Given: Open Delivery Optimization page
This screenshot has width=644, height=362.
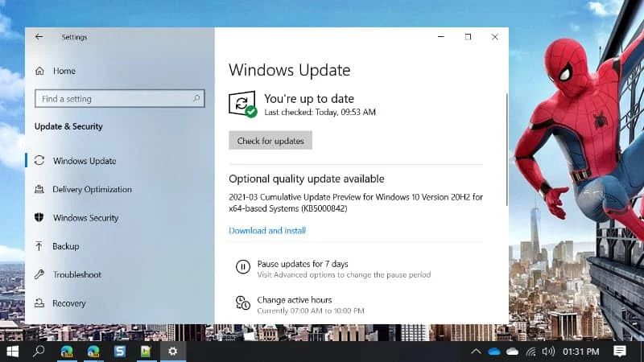Looking at the screenshot, I should 92,189.
